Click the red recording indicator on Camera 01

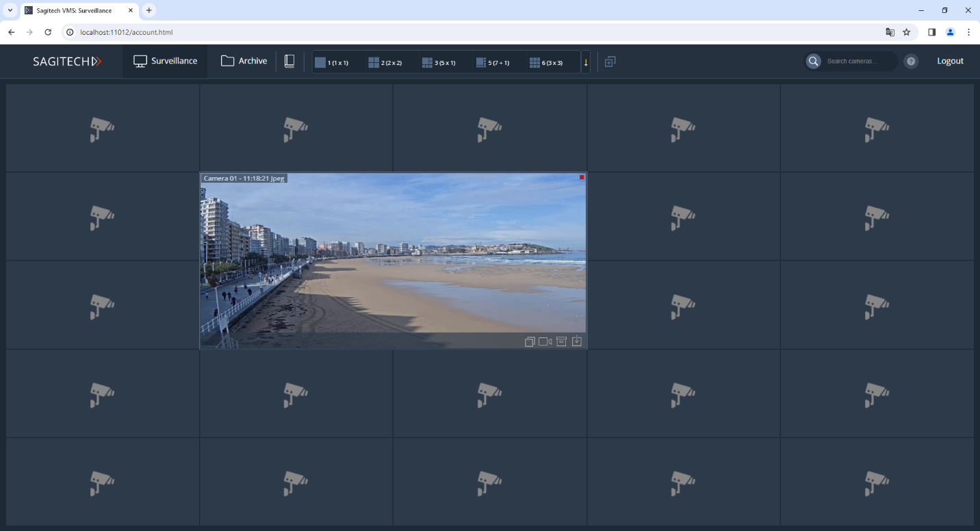click(582, 177)
